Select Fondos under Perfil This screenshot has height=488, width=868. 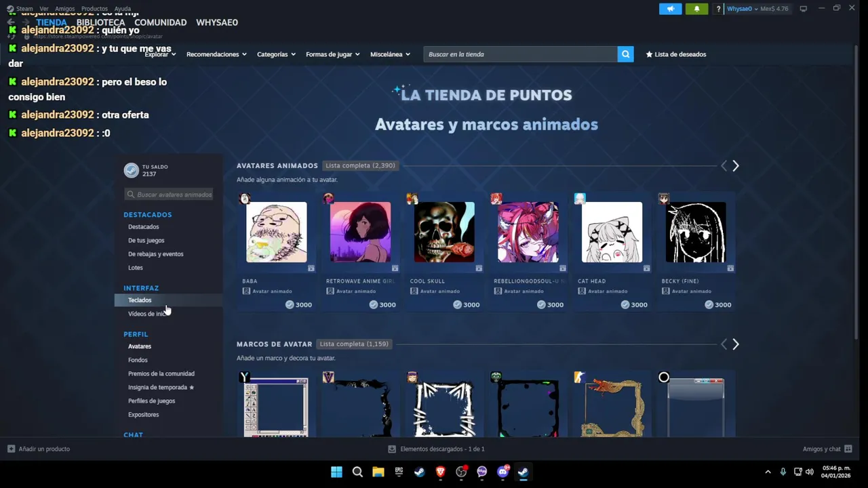point(138,360)
